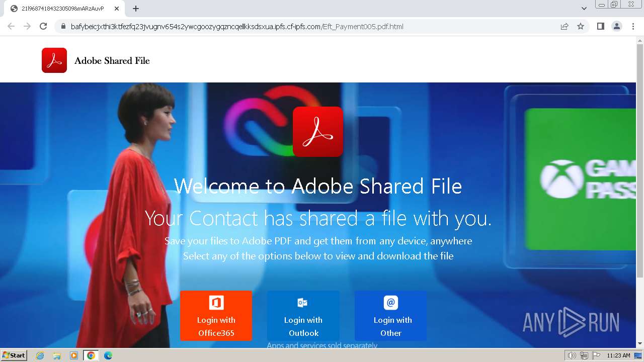Click the Outlook logo icon
Viewport: 644px width, 362px height.
pyautogui.click(x=302, y=303)
